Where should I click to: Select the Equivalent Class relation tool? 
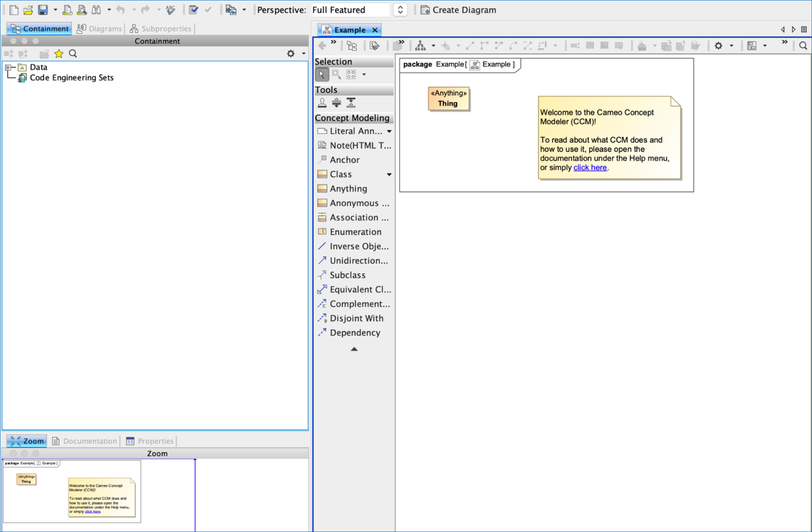click(x=360, y=290)
